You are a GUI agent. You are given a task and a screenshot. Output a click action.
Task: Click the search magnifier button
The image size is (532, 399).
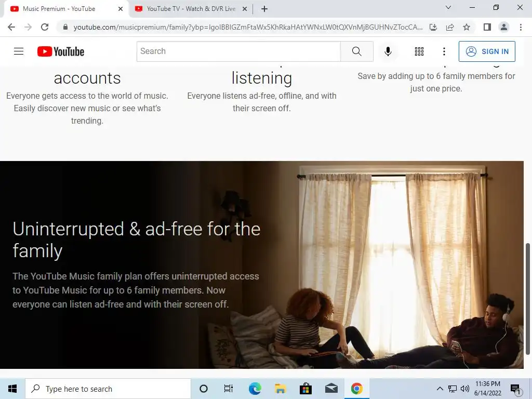tap(356, 51)
